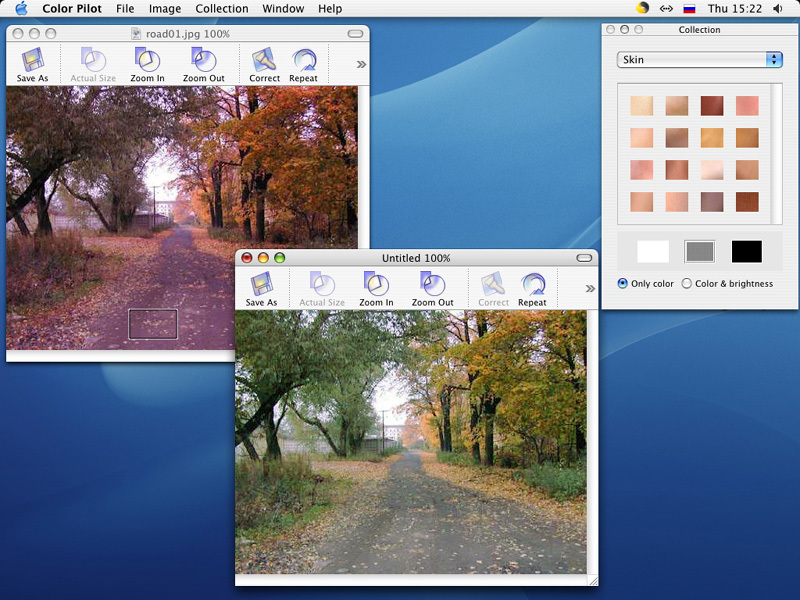
Task: Click Correct in Untitled window toolbar
Action: coord(493,289)
